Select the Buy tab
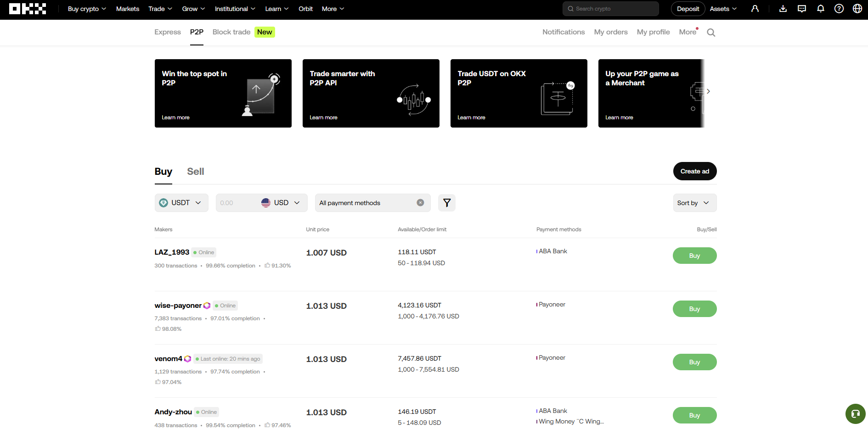 pyautogui.click(x=163, y=172)
